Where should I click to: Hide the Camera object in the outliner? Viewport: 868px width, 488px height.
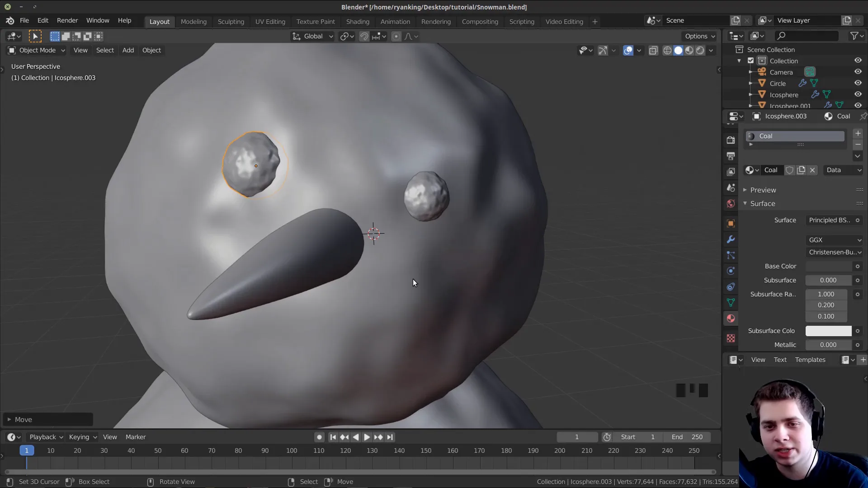point(858,71)
